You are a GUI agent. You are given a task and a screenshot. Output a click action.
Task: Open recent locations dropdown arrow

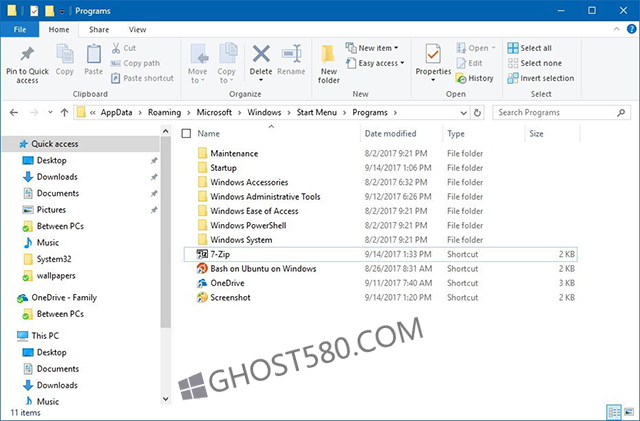pyautogui.click(x=50, y=112)
